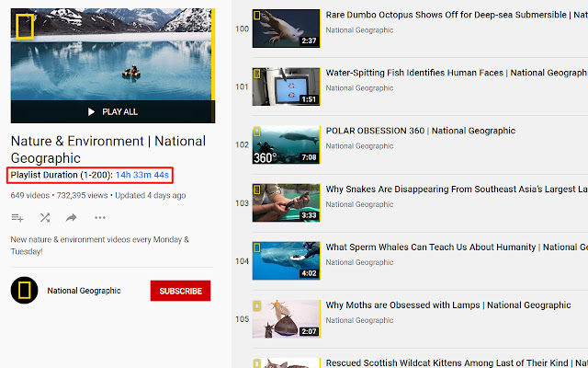Click the playlist title Nature & Environment
This screenshot has height=368, width=588.
[x=108, y=149]
